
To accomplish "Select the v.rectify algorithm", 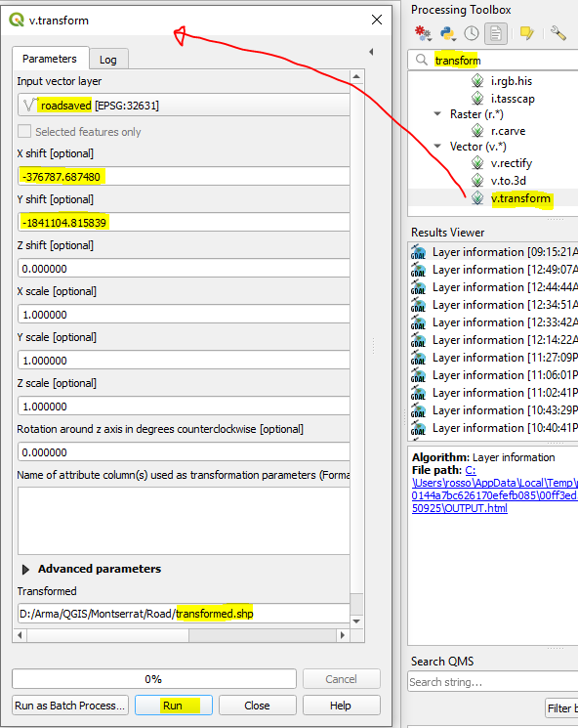I will [512, 163].
